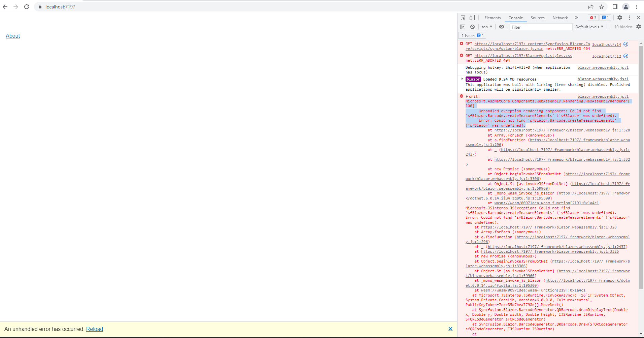Open the top JavaScript context dropdown
This screenshot has height=338, width=644.
pyautogui.click(x=487, y=27)
